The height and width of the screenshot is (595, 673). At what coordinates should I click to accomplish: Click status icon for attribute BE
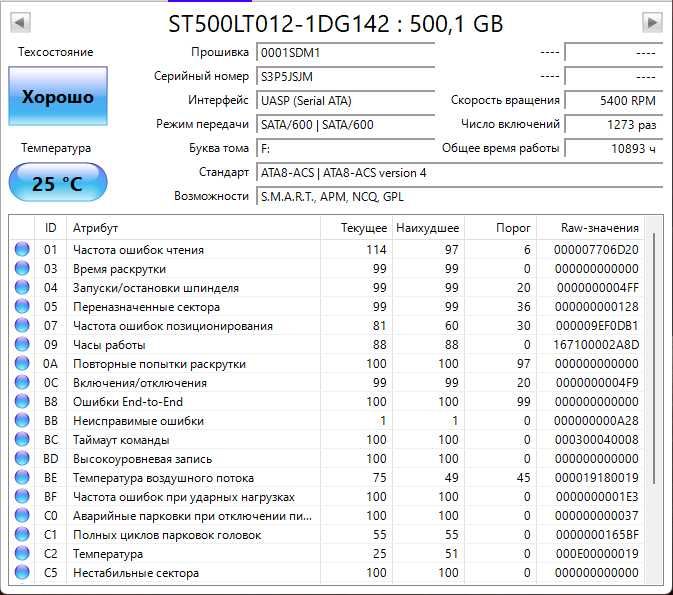(22, 477)
